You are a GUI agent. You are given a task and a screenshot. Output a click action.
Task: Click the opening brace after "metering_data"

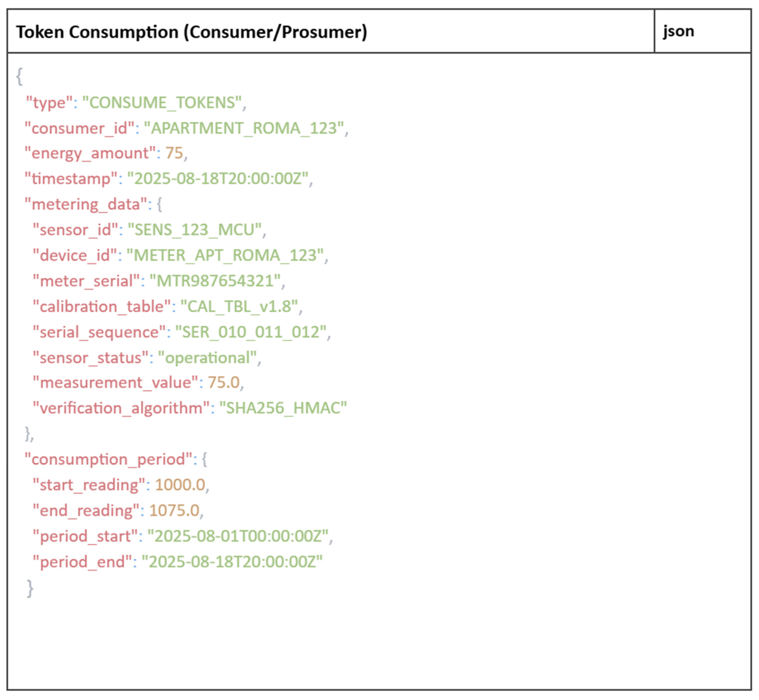point(159,205)
